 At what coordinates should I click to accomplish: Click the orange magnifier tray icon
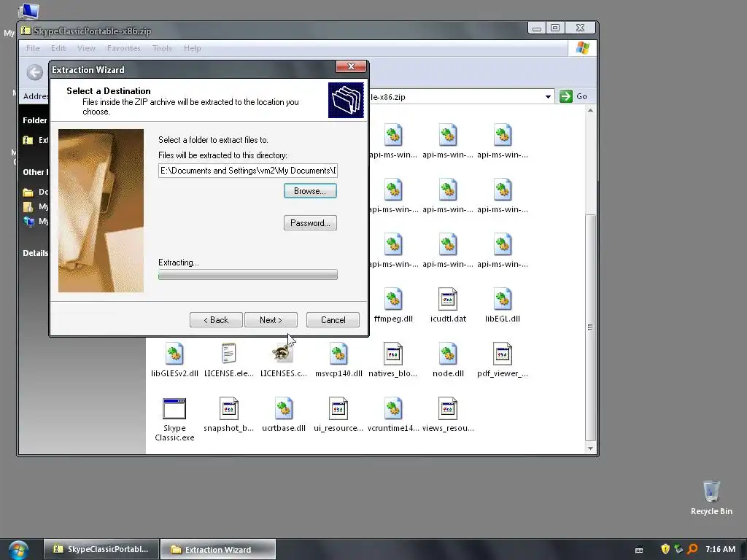pos(692,549)
